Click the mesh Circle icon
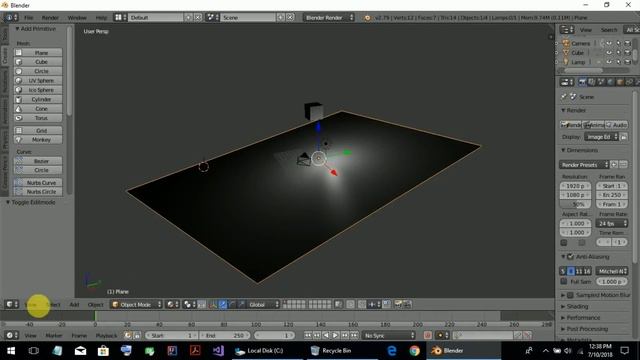The width and height of the screenshot is (640, 360). point(19,71)
